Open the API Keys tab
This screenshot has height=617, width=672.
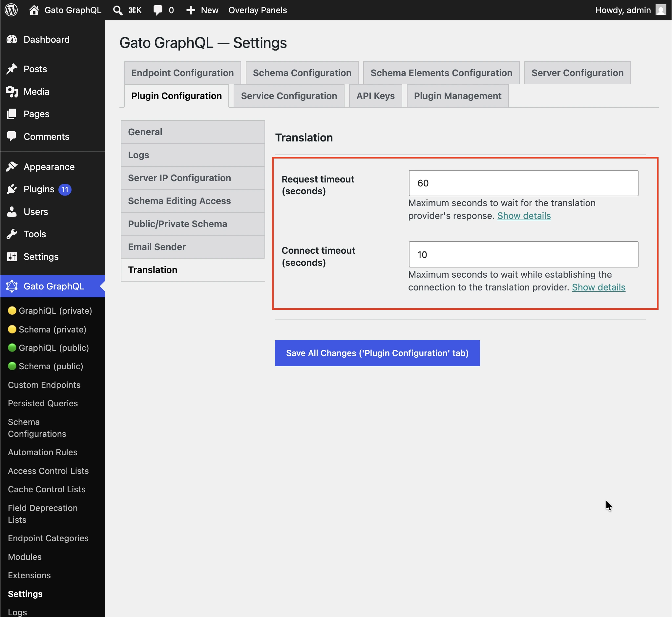376,96
